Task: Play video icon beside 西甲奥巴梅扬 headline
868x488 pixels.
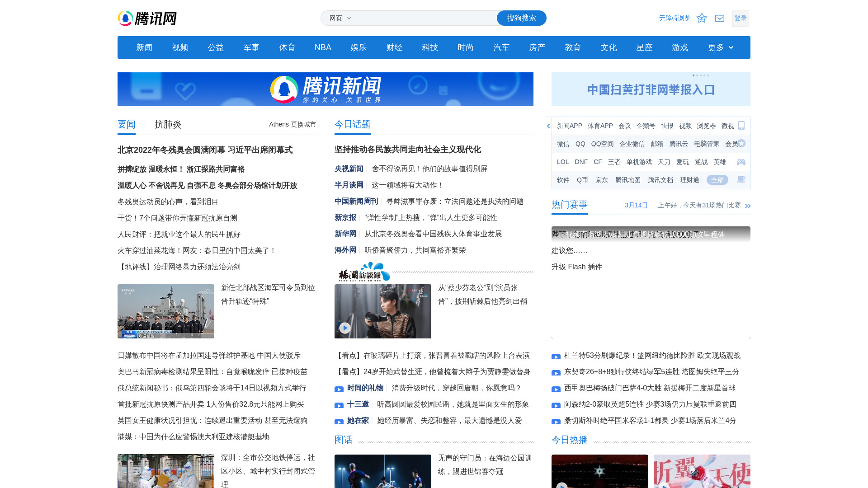Action: click(556, 389)
